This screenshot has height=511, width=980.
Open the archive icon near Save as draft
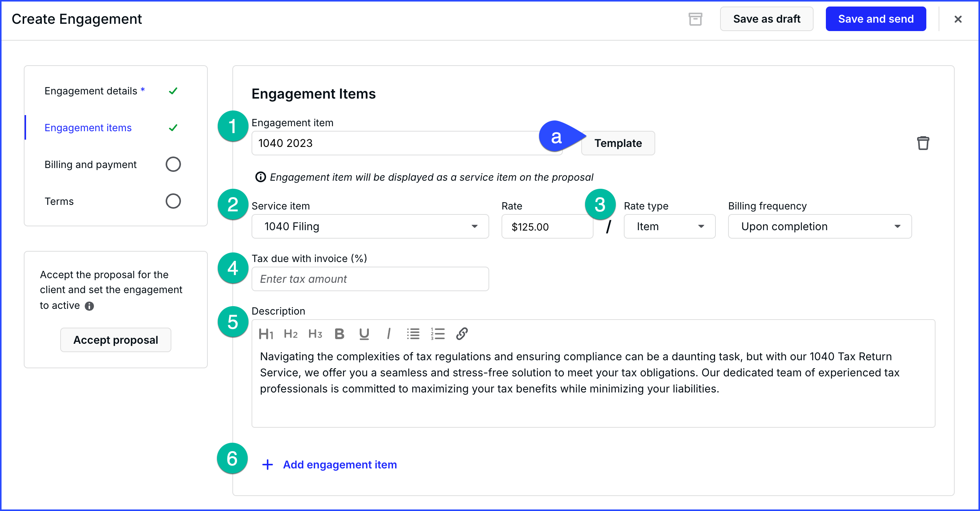tap(696, 19)
